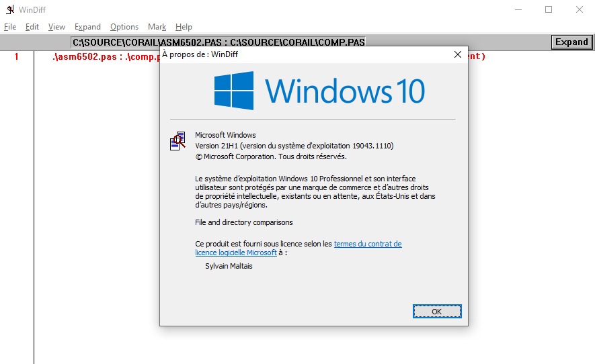Open the Mark menu
The height and width of the screenshot is (364, 595).
pos(157,27)
